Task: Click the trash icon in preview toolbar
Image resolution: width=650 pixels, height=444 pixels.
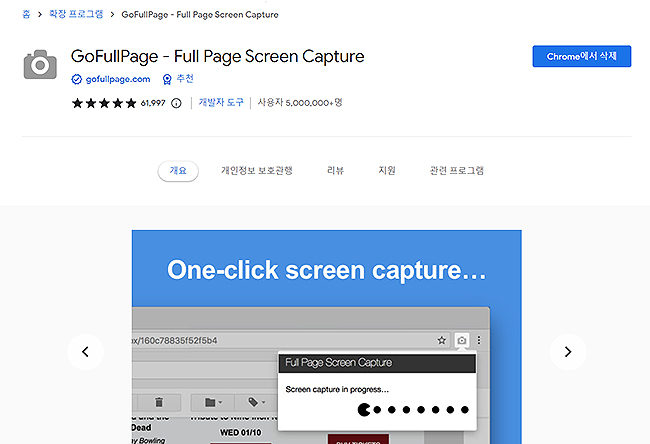Action: tap(159, 402)
